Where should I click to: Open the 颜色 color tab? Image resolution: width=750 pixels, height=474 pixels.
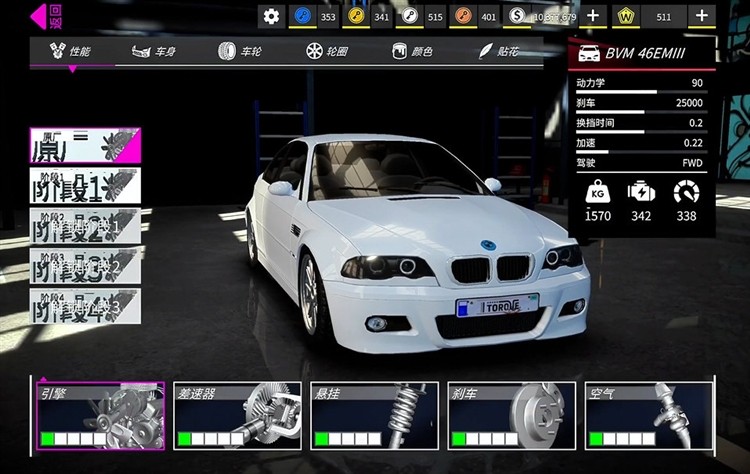point(412,51)
